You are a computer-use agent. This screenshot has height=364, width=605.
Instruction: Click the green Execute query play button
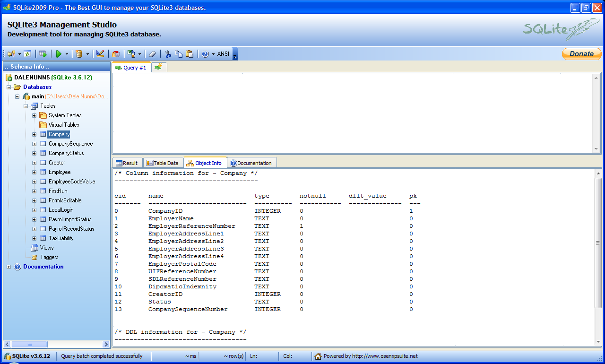[x=59, y=54]
